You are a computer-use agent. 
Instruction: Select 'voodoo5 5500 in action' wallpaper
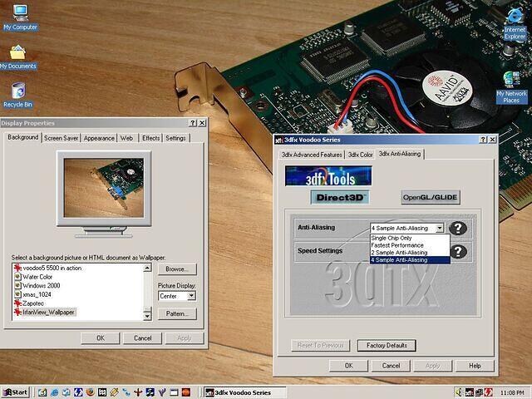[x=48, y=268]
